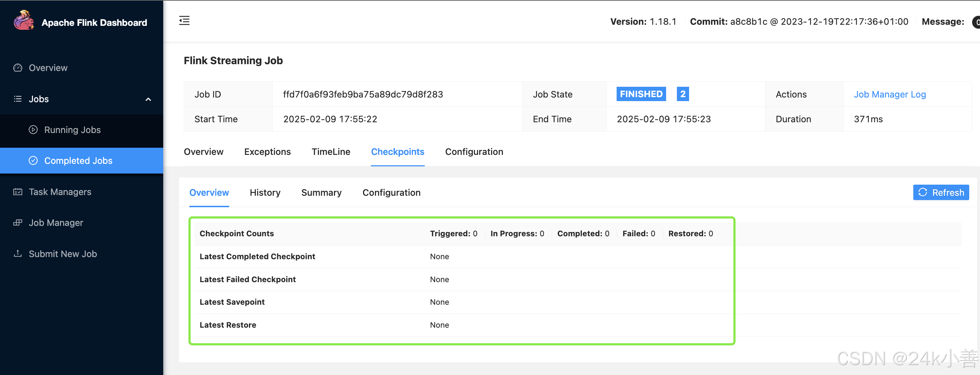This screenshot has height=375, width=980.
Task: Click the Submit New Job upload icon
Action: click(x=18, y=254)
